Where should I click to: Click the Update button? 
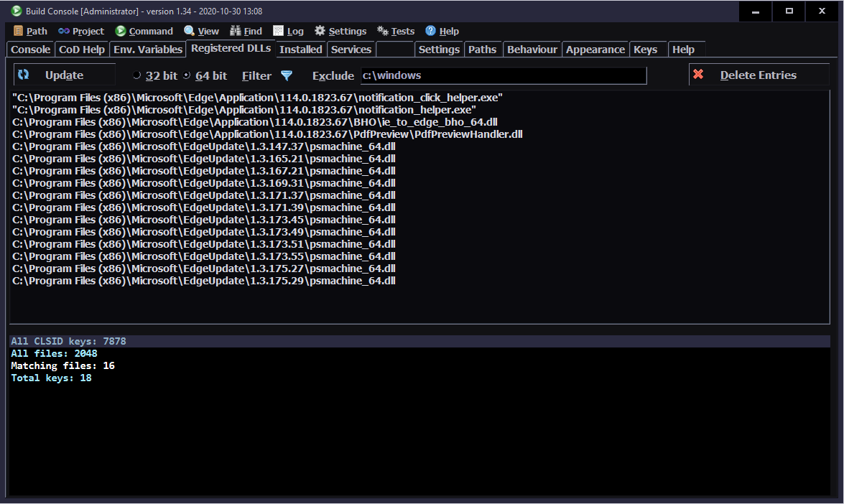point(64,75)
